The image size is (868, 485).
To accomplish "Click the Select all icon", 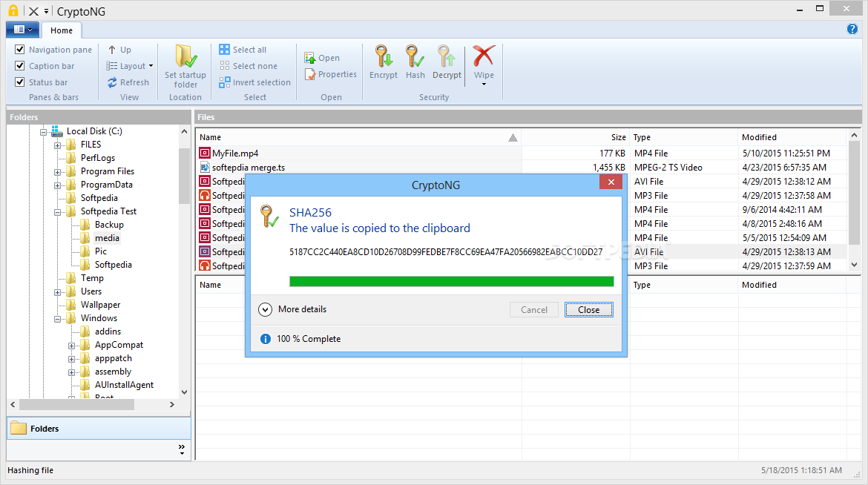I will pos(224,50).
